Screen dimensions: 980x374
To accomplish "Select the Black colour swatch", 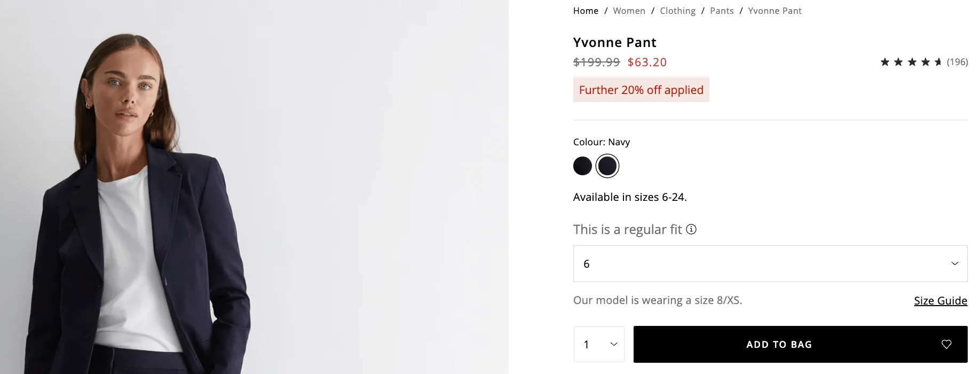I will [x=582, y=166].
